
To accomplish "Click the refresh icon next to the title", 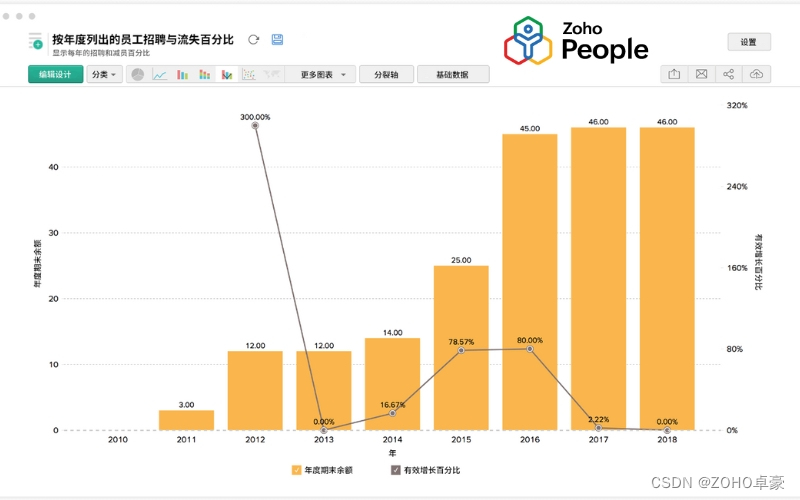I will pyautogui.click(x=254, y=40).
